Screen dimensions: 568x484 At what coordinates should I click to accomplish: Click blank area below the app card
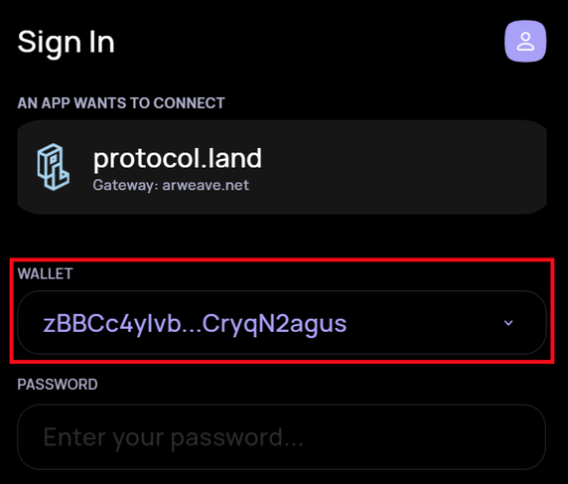click(282, 236)
